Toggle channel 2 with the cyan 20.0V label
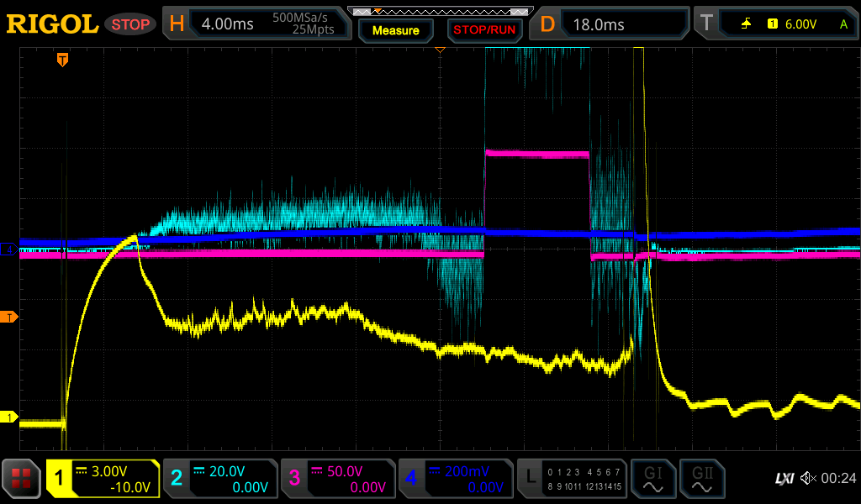Screen dimensions: 861x504 click(x=220, y=478)
